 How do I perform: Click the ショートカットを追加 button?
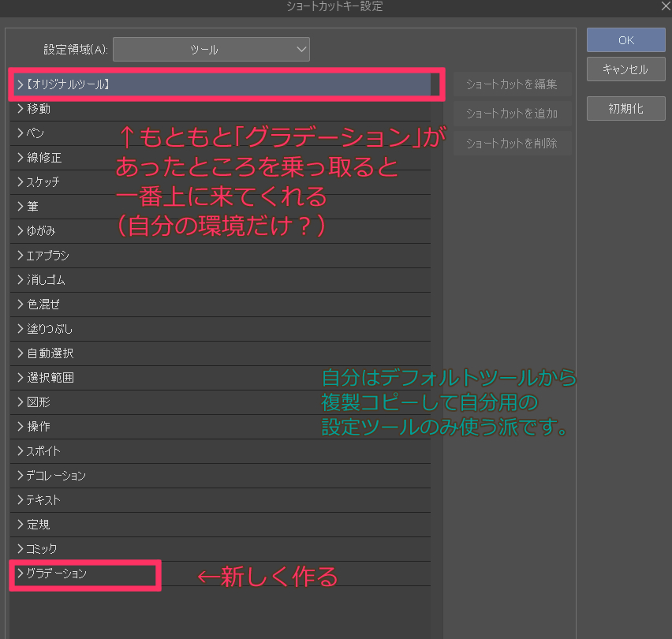click(513, 114)
